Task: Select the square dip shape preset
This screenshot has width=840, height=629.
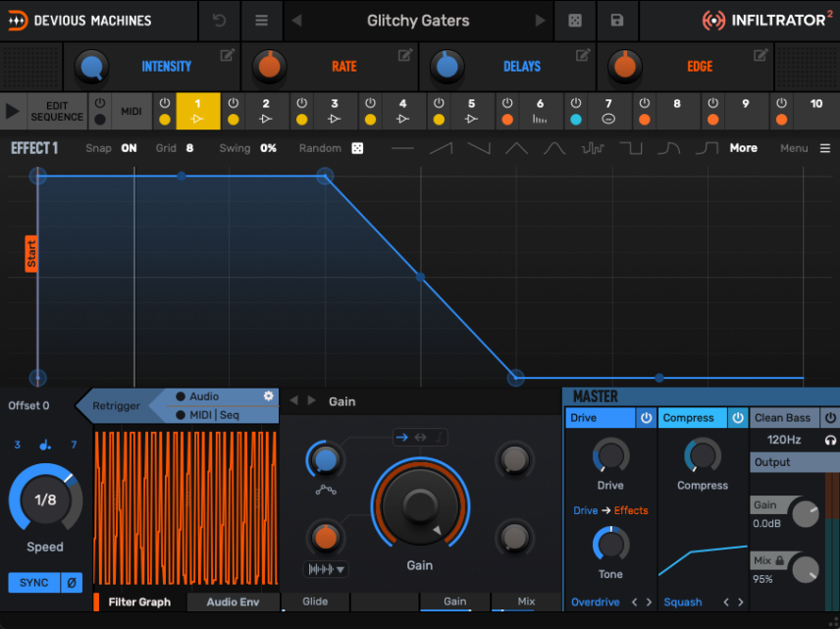Action: pos(631,148)
